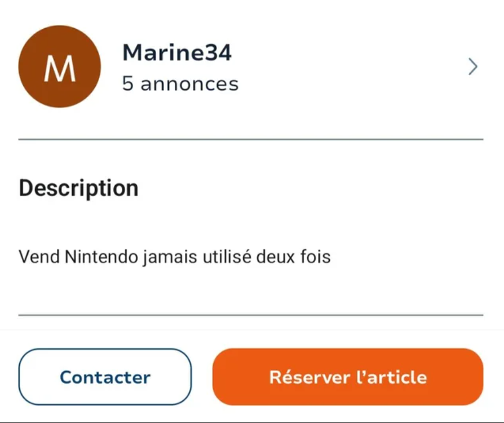The width and height of the screenshot is (504, 423).
Task: Tap the word "fois" ending the description
Action: 317,257
